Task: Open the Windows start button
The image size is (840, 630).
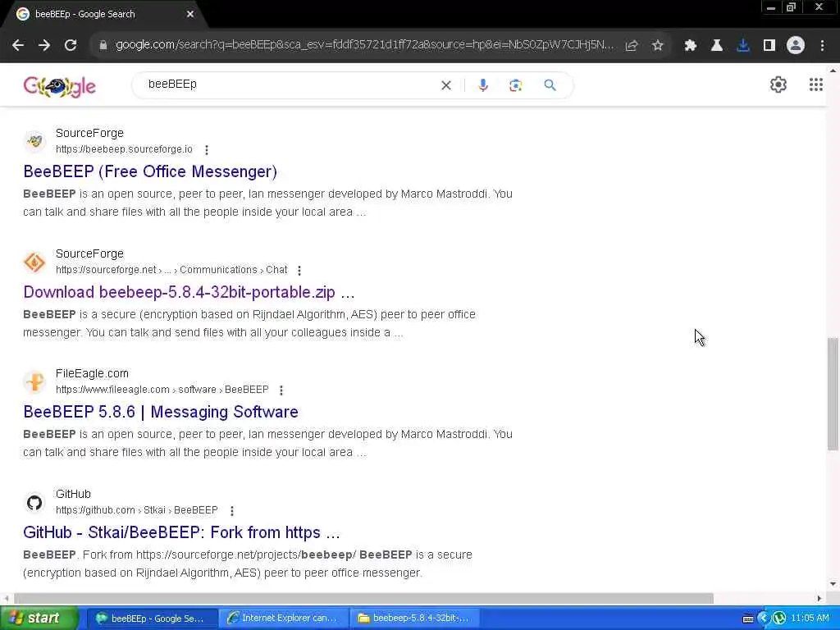Action: 39,619
